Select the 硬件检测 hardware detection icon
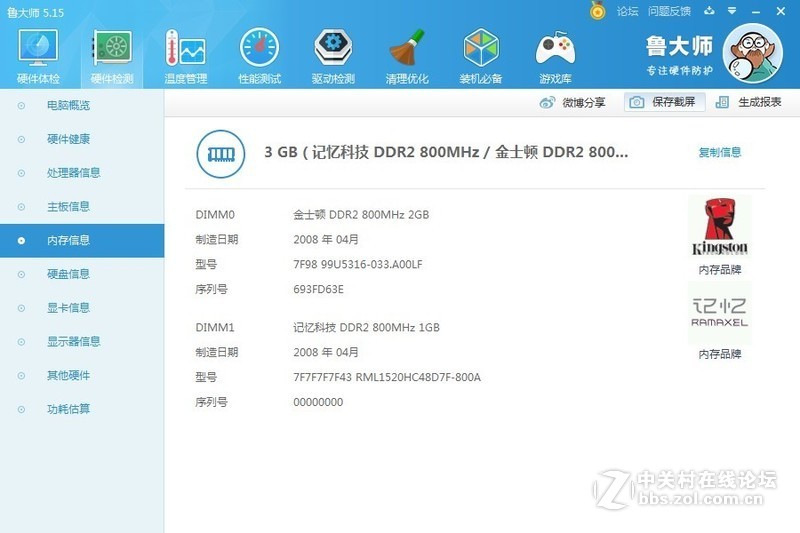This screenshot has height=533, width=800. tap(112, 56)
